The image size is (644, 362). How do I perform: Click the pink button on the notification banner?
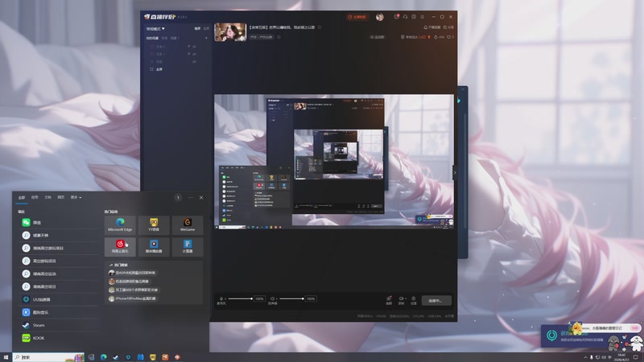pos(635,328)
